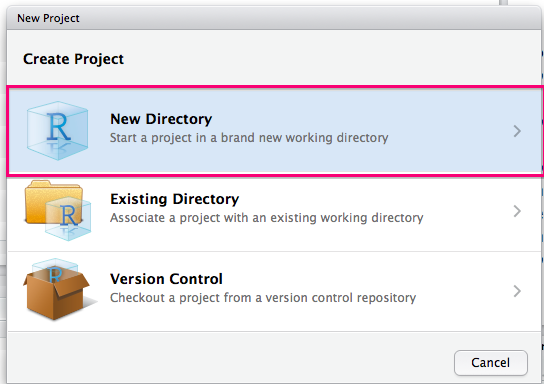Cancel the New Project dialog
The image size is (544, 384).
coord(491,362)
